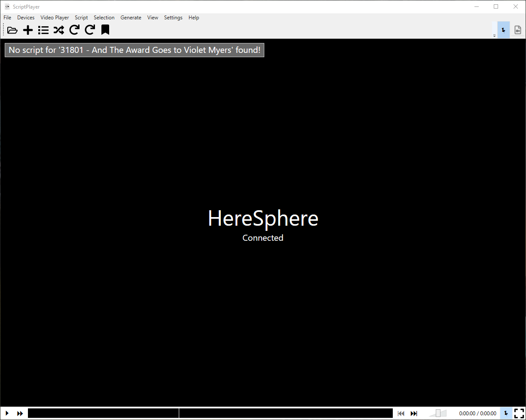Maximize the ScriptPlayer window
The width and height of the screenshot is (526, 420).
coord(496,6)
